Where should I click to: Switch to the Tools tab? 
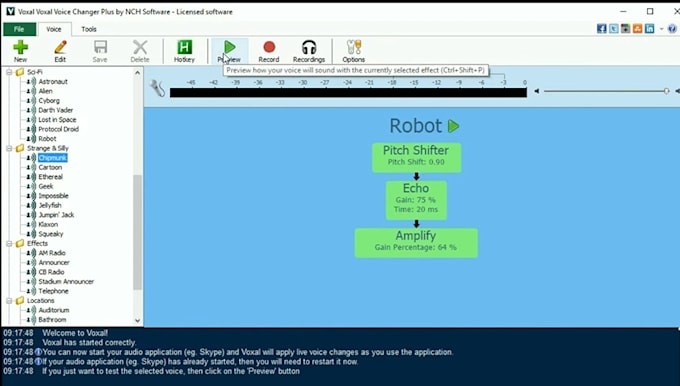point(89,29)
